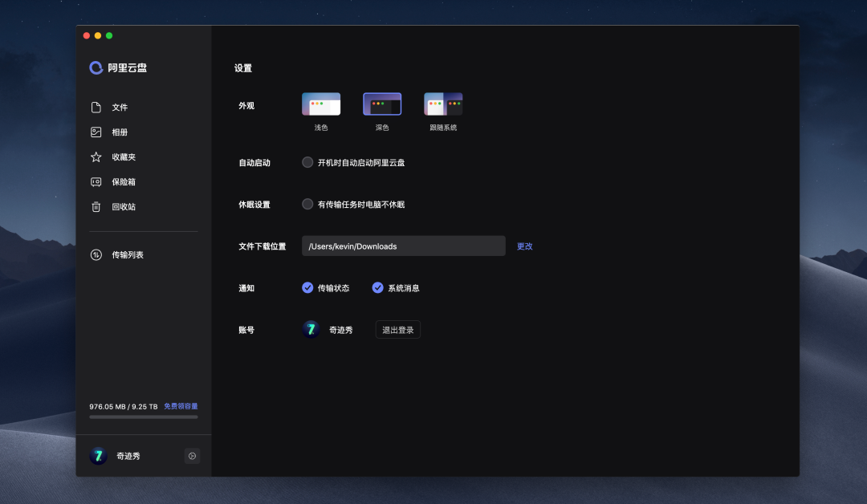
Task: Click the 退出登录 button
Action: point(398,330)
